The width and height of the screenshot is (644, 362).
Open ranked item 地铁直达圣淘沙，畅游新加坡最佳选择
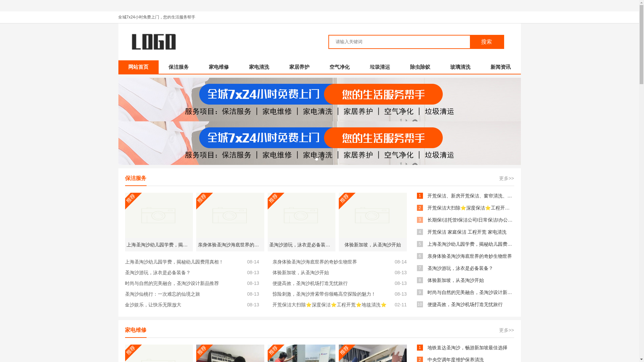click(x=467, y=348)
